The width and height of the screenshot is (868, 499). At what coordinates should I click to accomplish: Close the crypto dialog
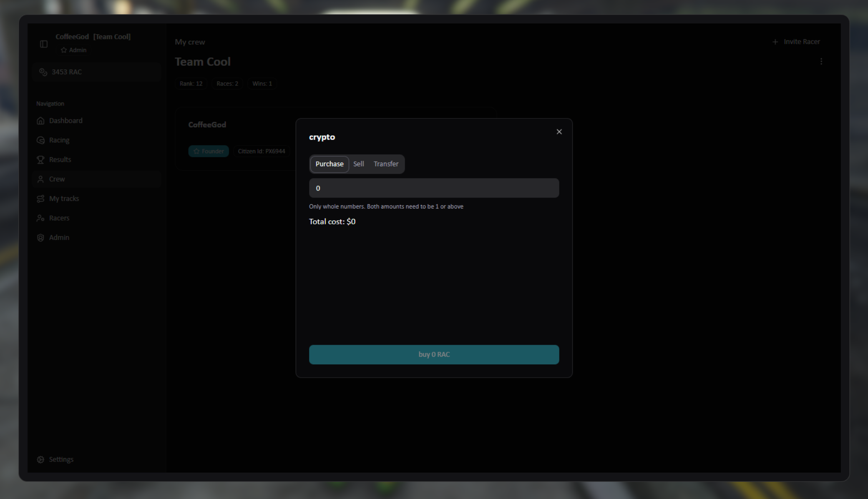pyautogui.click(x=559, y=132)
